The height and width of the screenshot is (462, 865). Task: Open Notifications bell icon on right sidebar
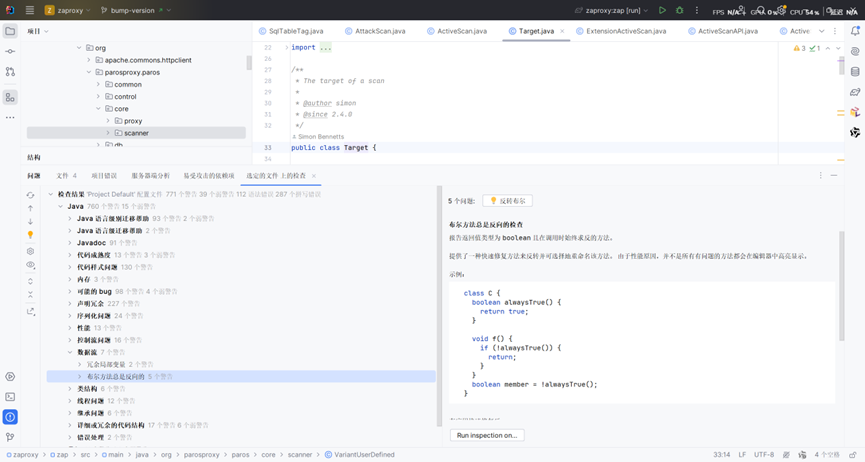[855, 31]
